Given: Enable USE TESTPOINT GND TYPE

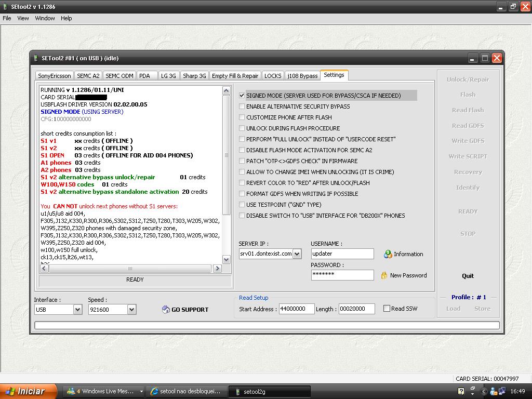Looking at the screenshot, I should tap(242, 205).
